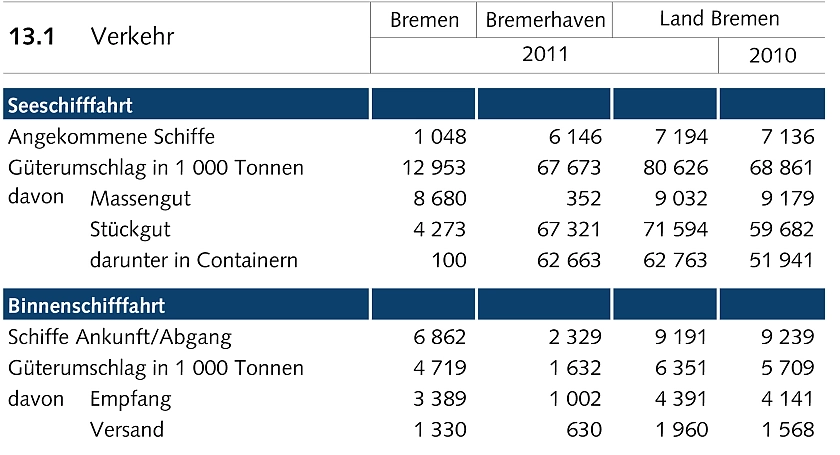Click the cell with value 9 191
Image resolution: width=840 pixels, height=455 pixels.
[x=681, y=337]
